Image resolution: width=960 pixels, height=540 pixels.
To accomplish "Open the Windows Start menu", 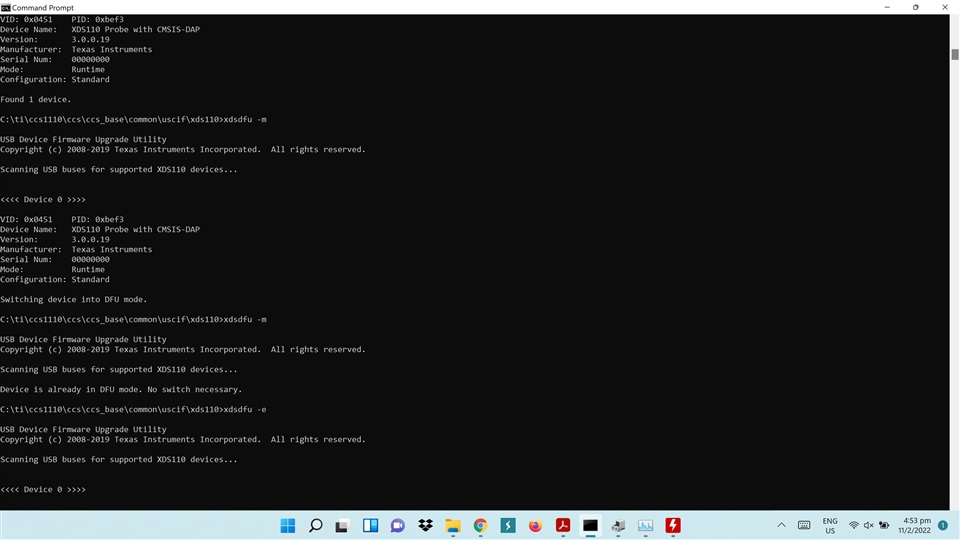I will (288, 525).
